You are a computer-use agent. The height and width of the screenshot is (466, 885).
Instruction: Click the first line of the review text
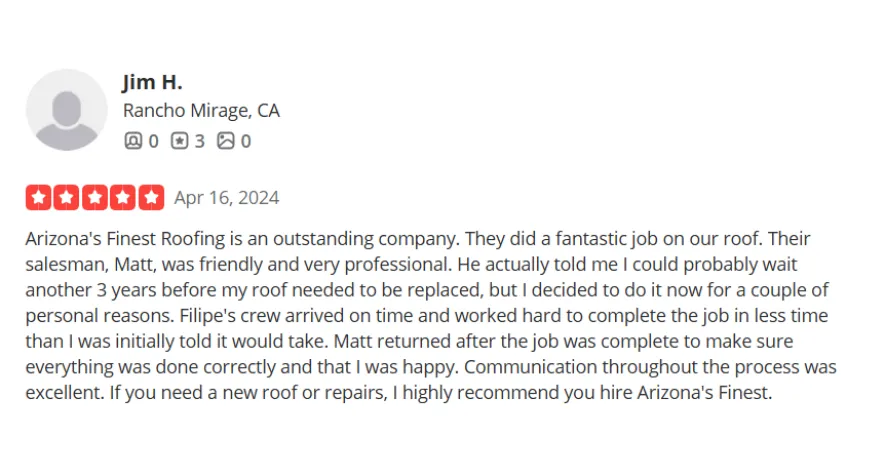pos(418,239)
